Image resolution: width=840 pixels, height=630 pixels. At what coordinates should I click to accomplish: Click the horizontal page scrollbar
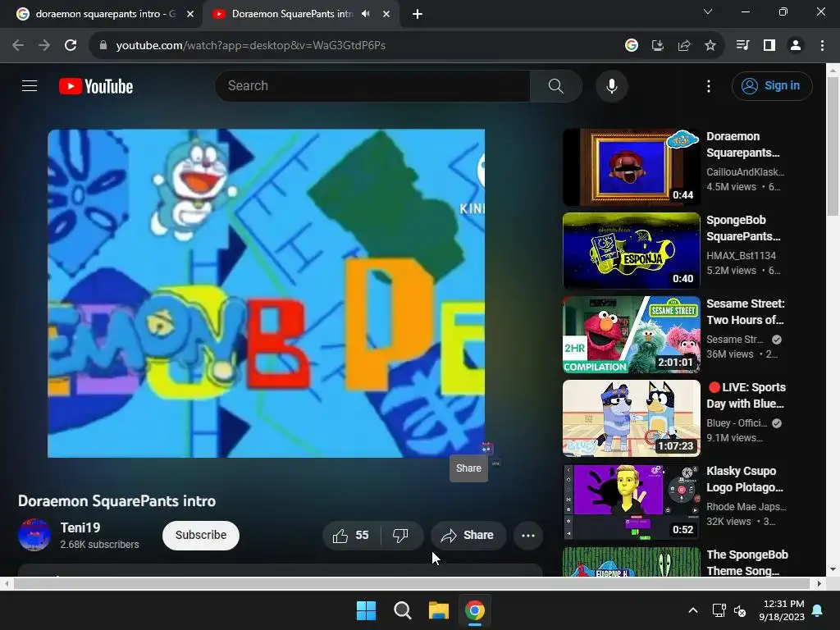point(412,583)
